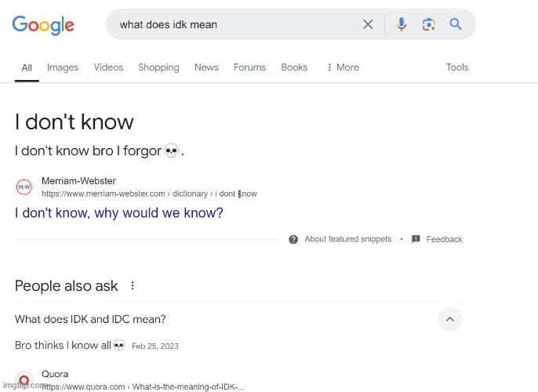Open the News results tab
Image resolution: width=538 pixels, height=392 pixels.
206,67
